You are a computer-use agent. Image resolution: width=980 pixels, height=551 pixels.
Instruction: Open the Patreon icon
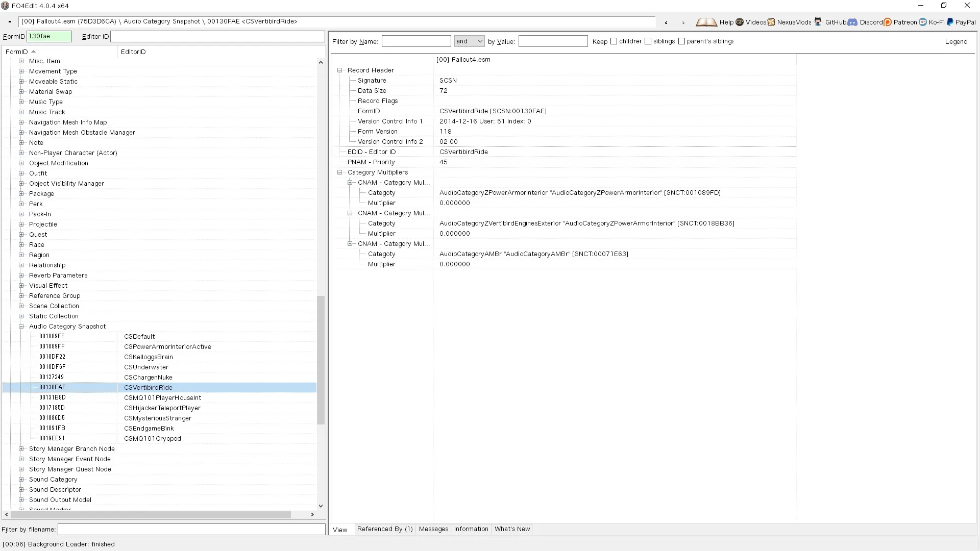(888, 22)
